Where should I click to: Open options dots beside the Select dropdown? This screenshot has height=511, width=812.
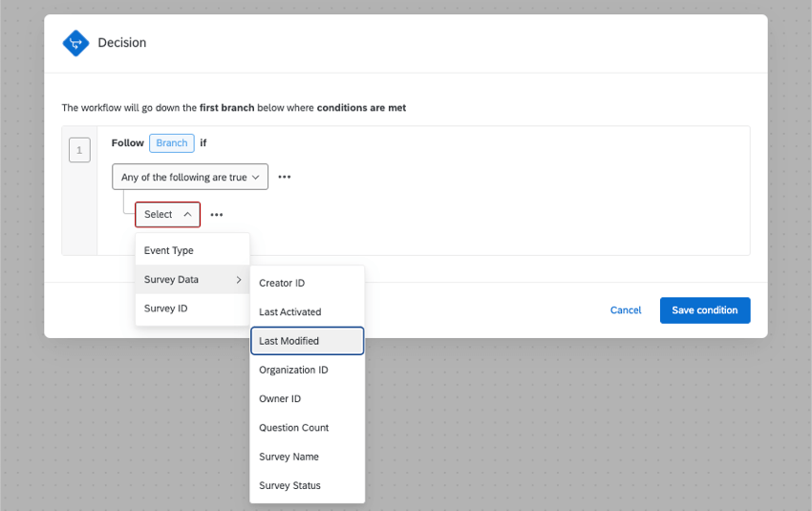pos(217,215)
